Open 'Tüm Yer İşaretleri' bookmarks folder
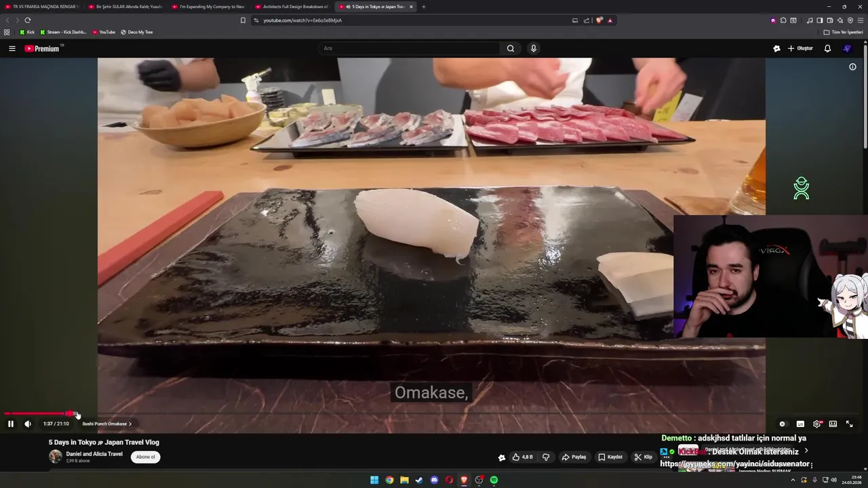 [843, 32]
